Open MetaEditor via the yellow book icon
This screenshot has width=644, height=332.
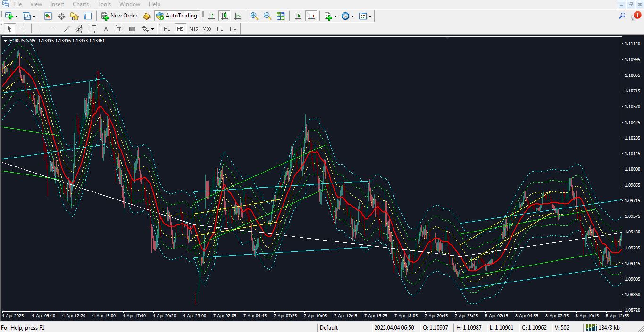coord(146,16)
